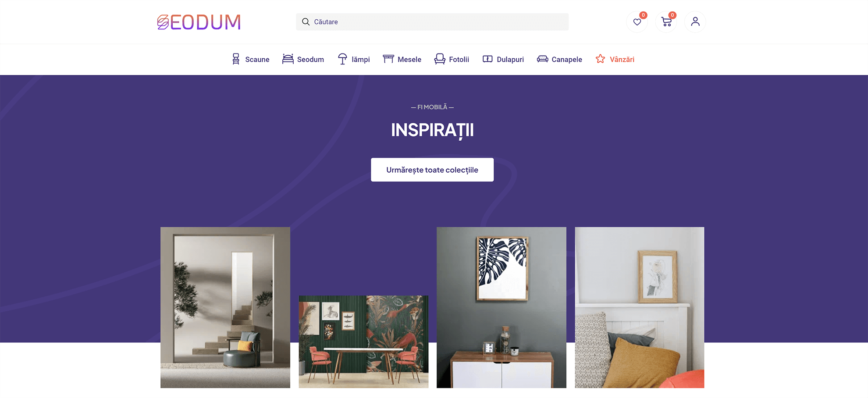Screen dimensions: 868x398
Task: Click the lamp icon beside lămpi
Action: click(342, 59)
